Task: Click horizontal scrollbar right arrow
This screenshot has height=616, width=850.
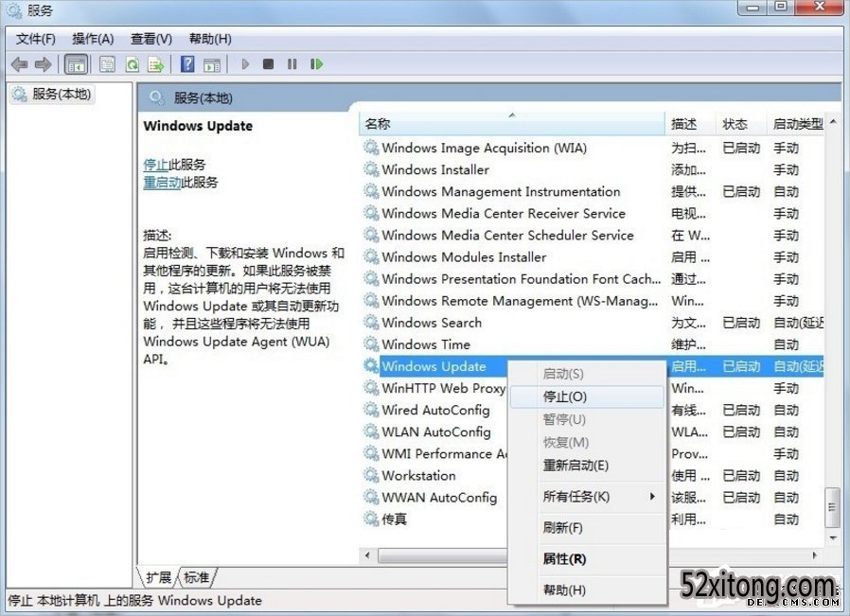Action: point(814,555)
